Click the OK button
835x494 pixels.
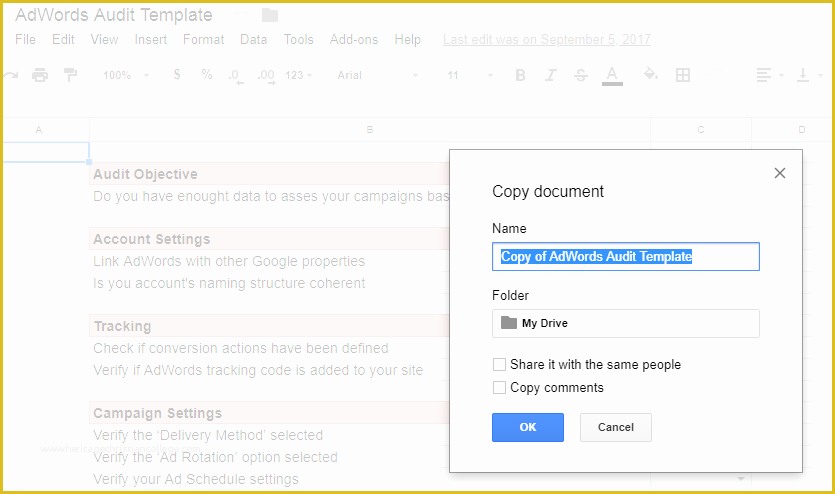point(528,427)
